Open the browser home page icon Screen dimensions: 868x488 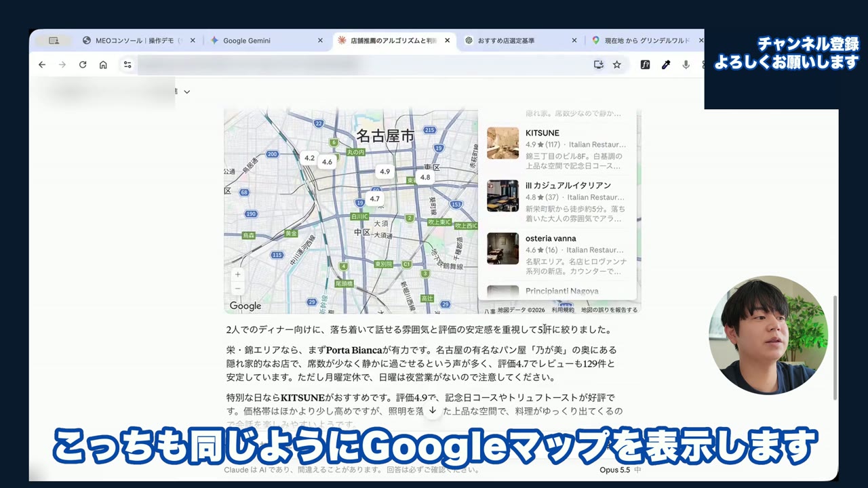[x=103, y=65]
